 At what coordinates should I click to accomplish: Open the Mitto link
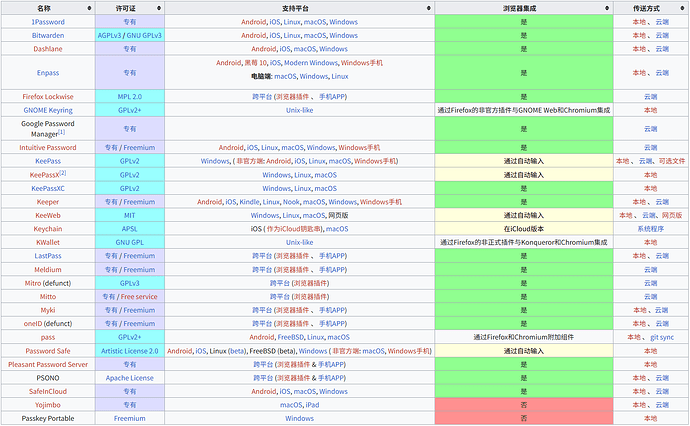click(x=48, y=297)
